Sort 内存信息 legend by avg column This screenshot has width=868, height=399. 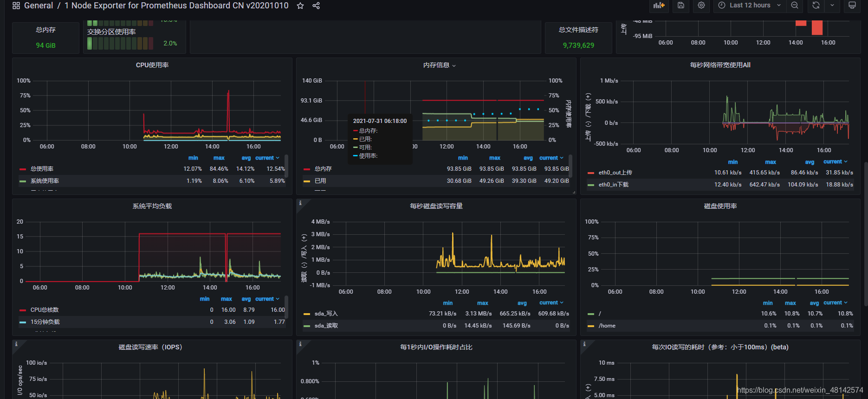(528, 158)
